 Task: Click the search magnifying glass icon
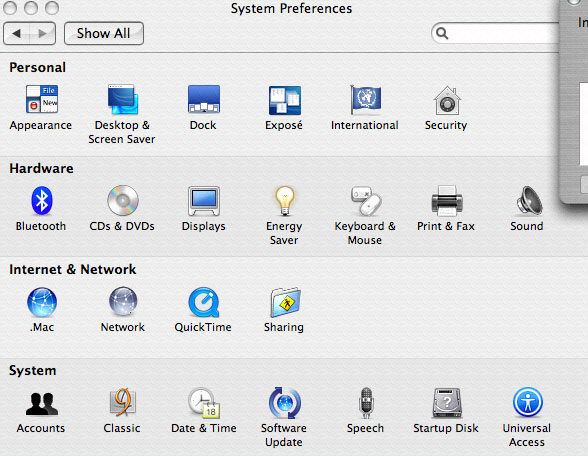442,33
